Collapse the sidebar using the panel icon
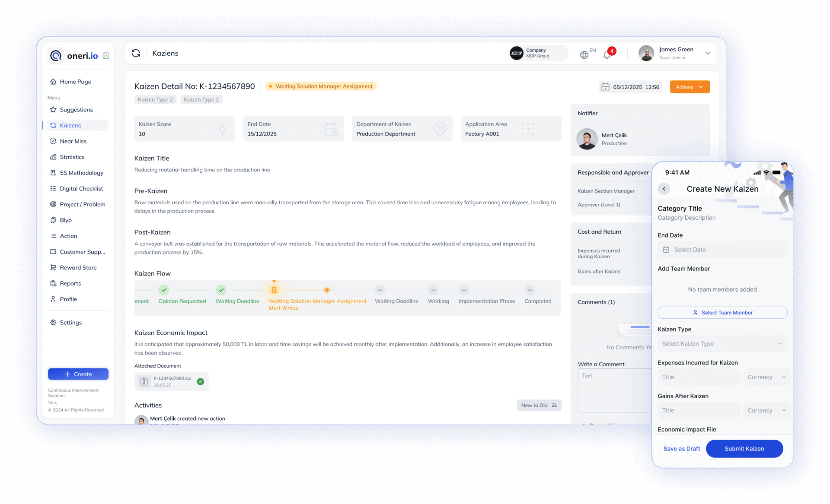830x504 pixels. click(106, 56)
